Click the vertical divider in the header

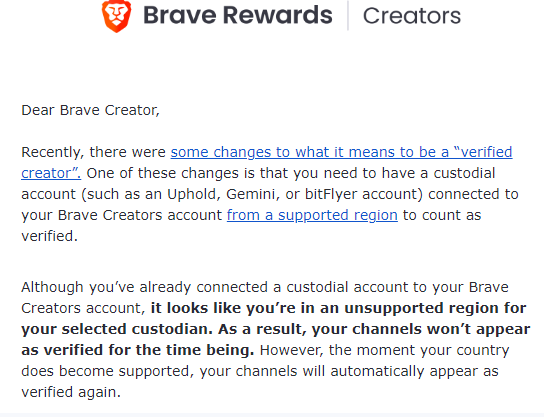tap(348, 16)
